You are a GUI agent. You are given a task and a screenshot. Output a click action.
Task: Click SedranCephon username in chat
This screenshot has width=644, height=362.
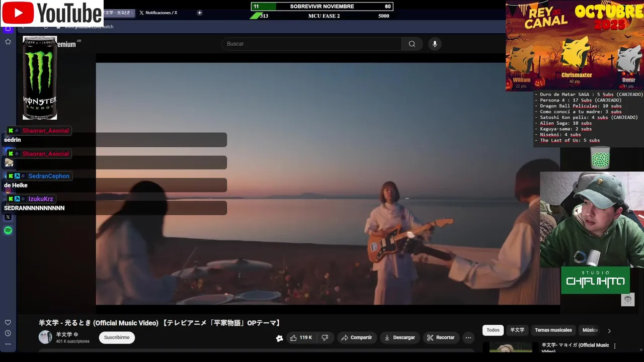coord(49,176)
